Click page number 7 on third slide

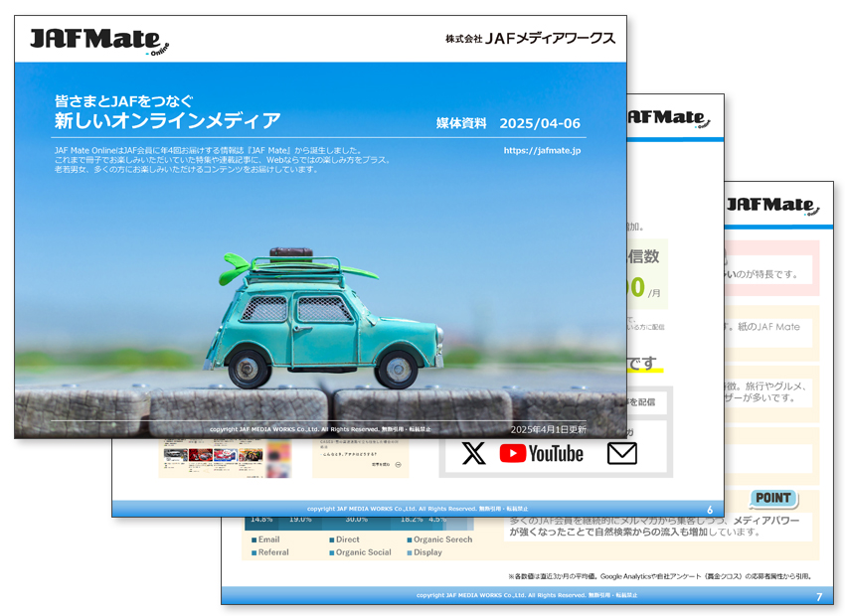coord(819,596)
